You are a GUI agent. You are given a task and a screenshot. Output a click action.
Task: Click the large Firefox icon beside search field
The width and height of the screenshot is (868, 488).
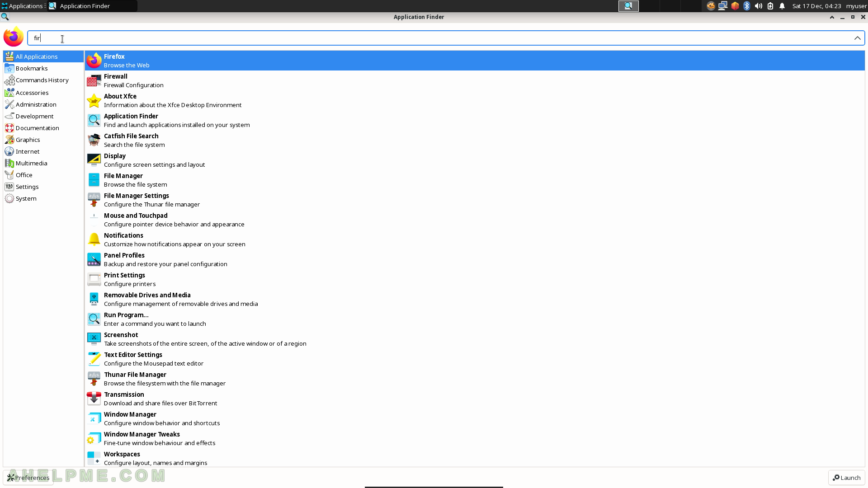coord(14,37)
